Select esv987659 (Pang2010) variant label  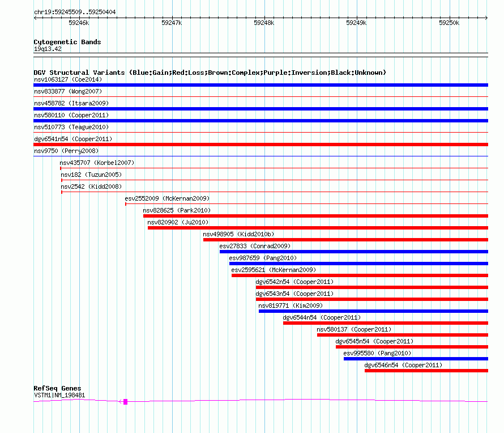click(x=263, y=258)
